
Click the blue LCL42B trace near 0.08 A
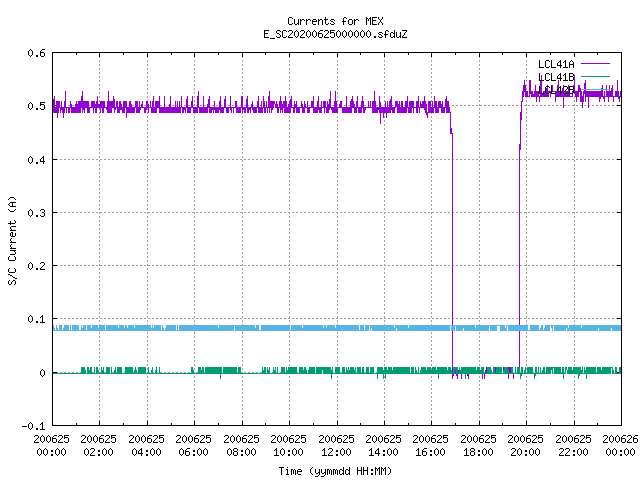pos(337,328)
